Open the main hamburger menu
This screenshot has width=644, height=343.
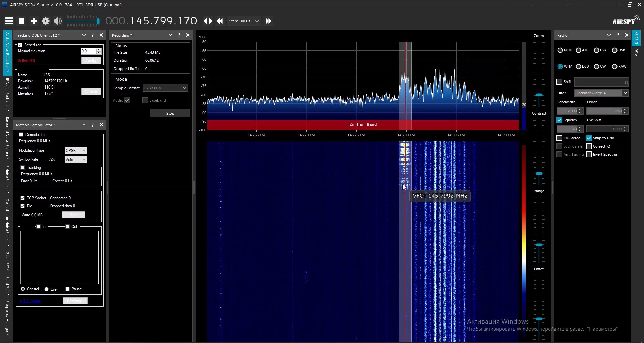tap(9, 21)
